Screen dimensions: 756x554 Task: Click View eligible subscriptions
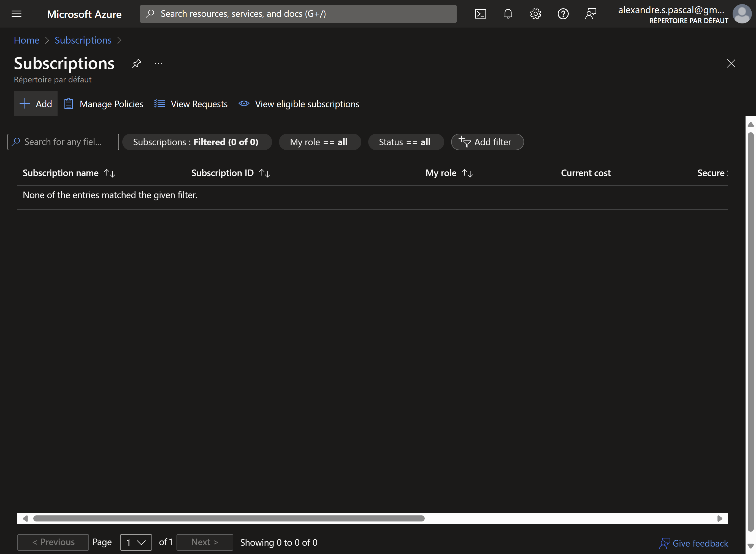coord(299,104)
